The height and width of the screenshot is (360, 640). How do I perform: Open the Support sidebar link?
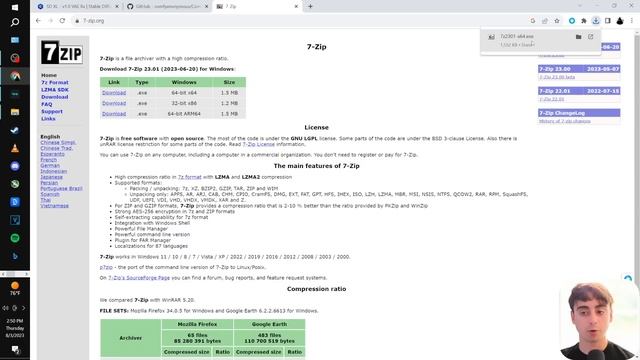[52, 111]
